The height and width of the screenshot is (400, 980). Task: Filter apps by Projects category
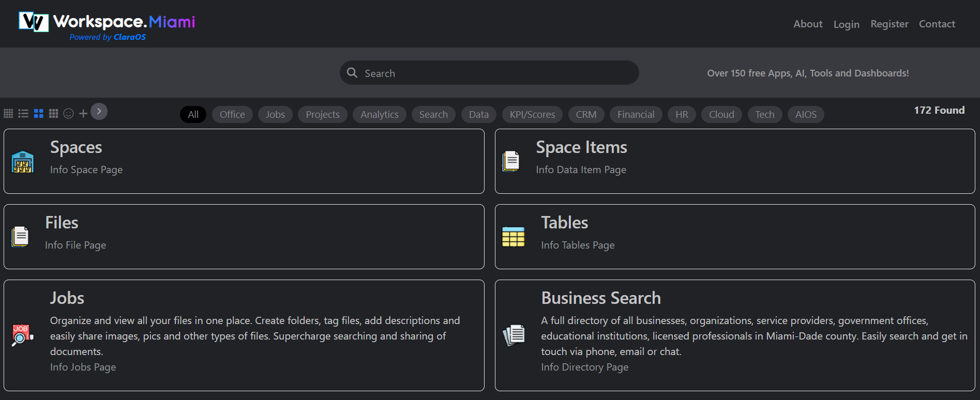(x=323, y=115)
